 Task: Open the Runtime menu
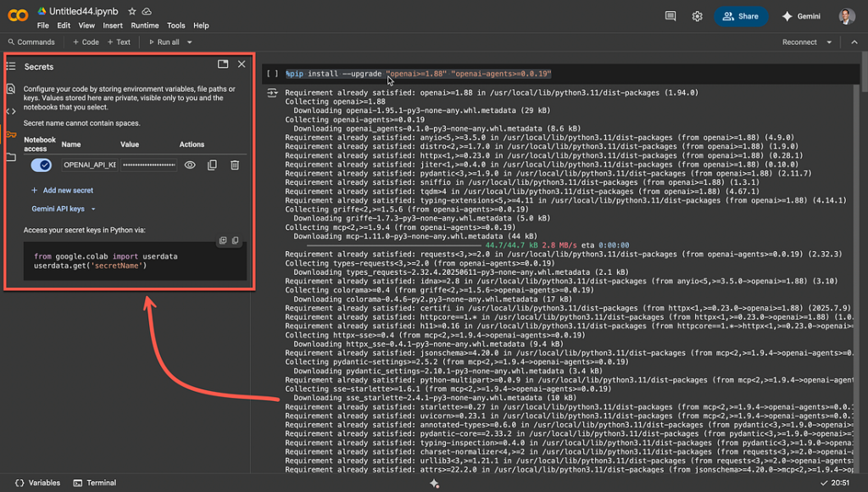(x=144, y=25)
